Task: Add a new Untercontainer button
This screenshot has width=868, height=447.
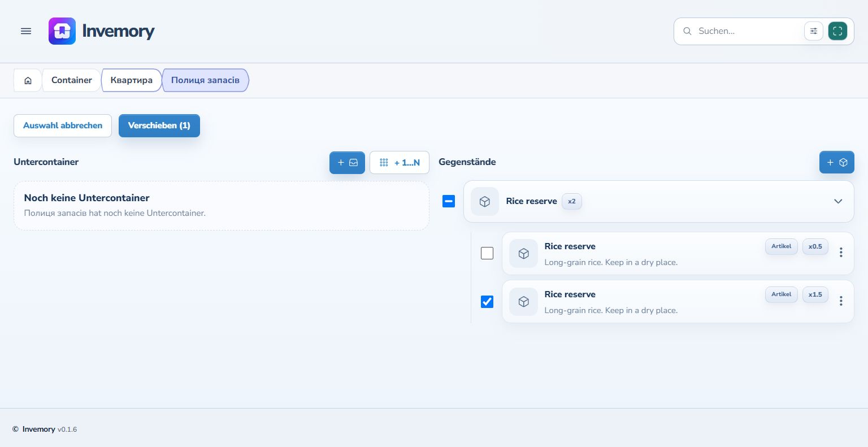Action: click(x=347, y=162)
